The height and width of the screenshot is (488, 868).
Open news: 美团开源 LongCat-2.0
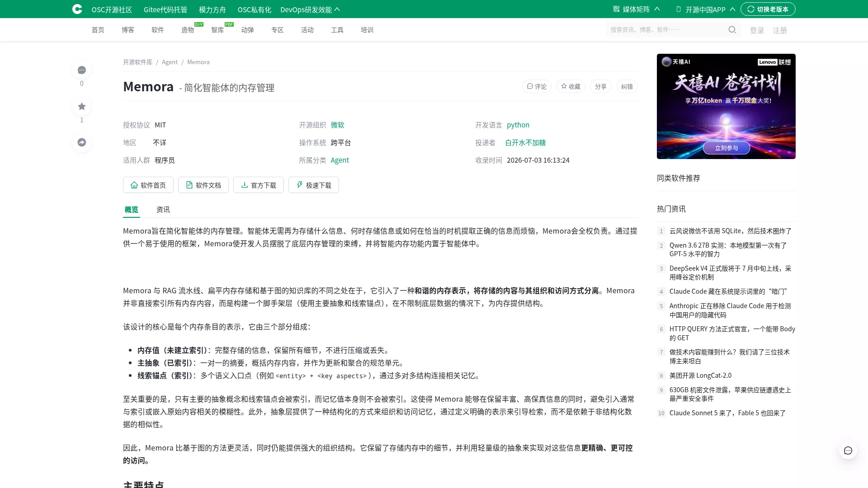[x=700, y=375]
